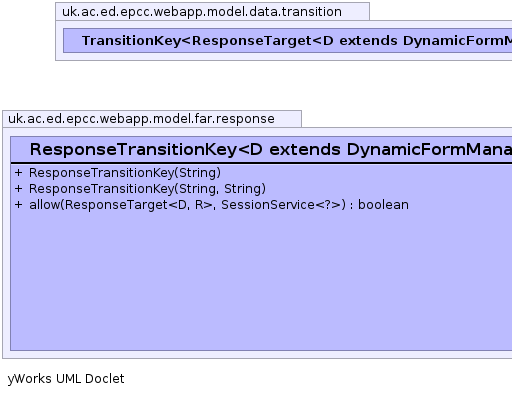Click ResponseTarget<D text in TransitionKey header
This screenshot has width=512, height=396.
click(x=262, y=41)
